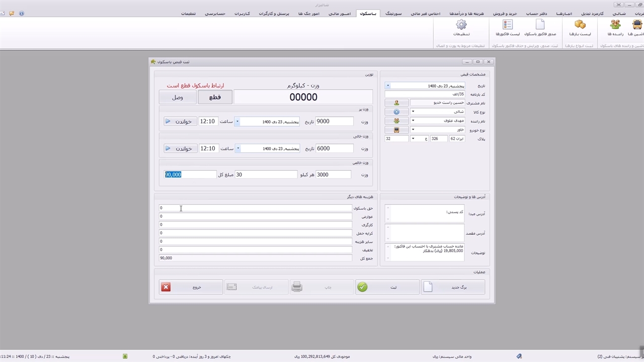Open the تنظیمات gear icon in ribbon
This screenshot has width=644, height=362.
461,25
